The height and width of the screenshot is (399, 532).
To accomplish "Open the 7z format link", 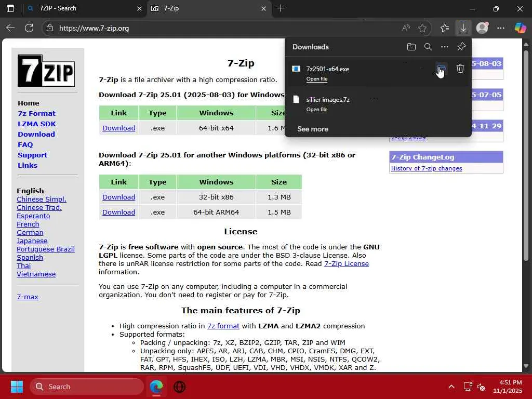I will pyautogui.click(x=223, y=326).
